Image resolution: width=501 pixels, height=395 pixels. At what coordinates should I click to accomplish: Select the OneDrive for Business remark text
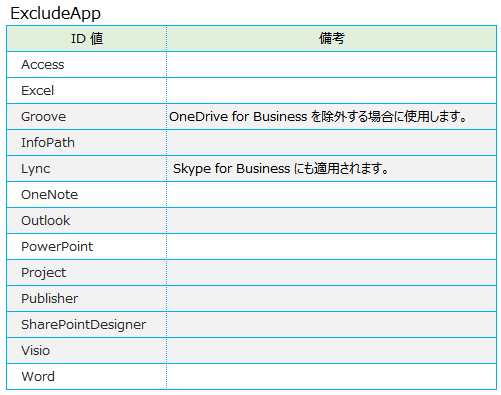(318, 117)
